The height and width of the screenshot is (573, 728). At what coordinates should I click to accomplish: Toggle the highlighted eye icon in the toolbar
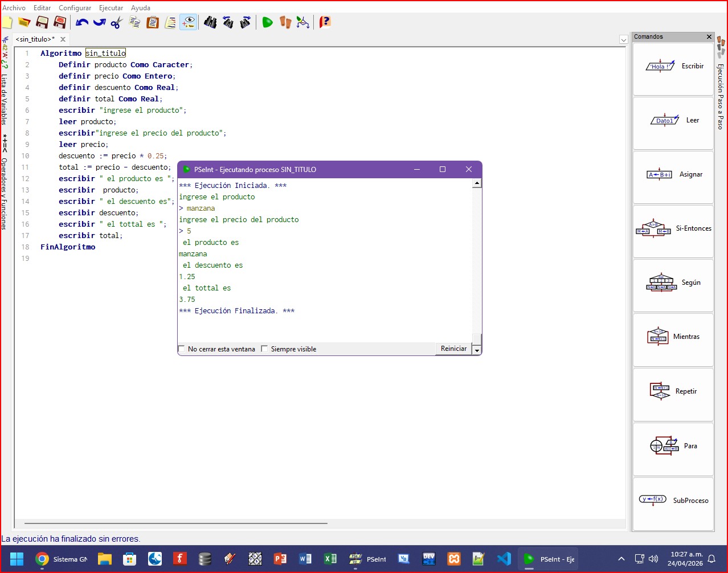188,22
